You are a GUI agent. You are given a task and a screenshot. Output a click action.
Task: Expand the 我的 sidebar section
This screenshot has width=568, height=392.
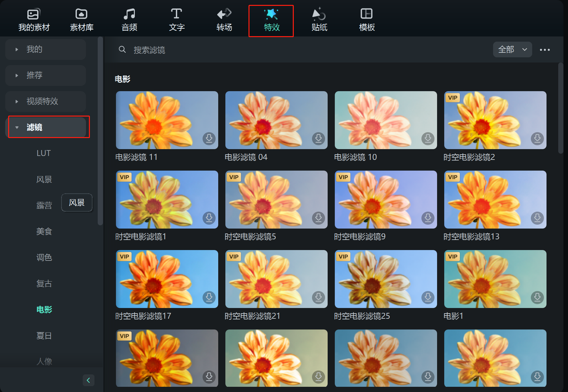click(x=46, y=49)
